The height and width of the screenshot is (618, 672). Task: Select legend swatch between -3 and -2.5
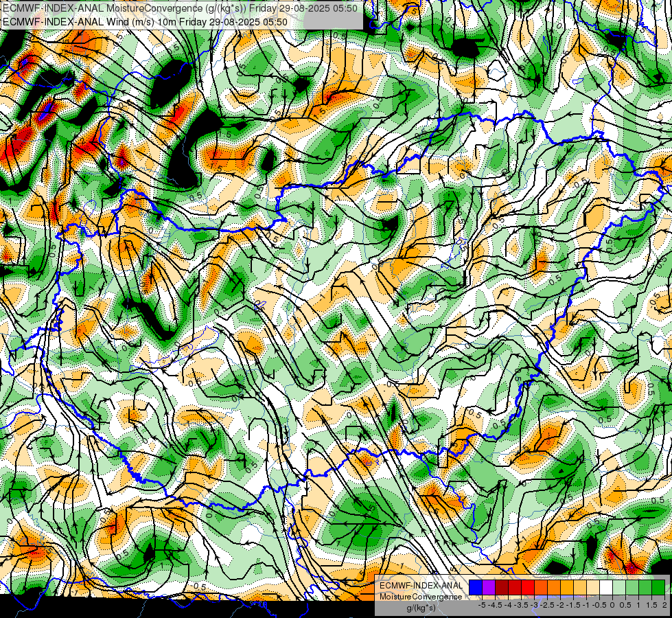pos(541,588)
